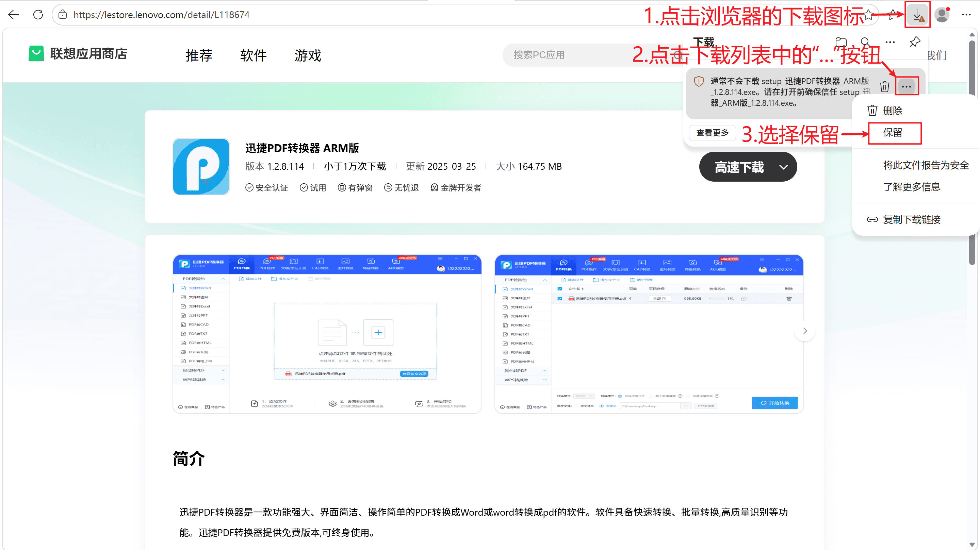Click the 简介 heading
The image size is (980, 550).
189,459
